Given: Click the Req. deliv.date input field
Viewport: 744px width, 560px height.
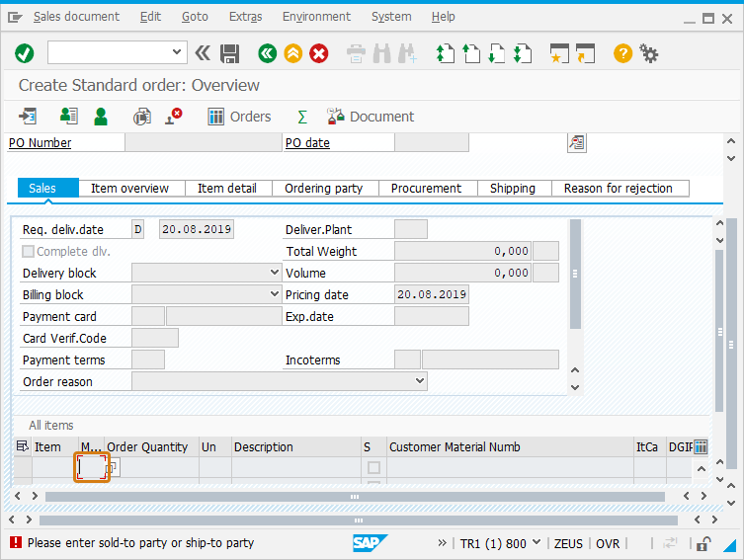Looking at the screenshot, I should coord(197,229).
